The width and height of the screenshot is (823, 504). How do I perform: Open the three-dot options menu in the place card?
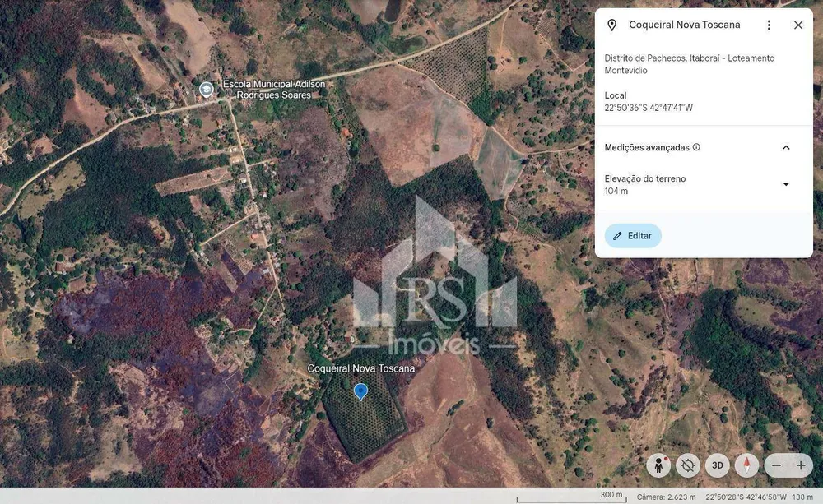769,25
